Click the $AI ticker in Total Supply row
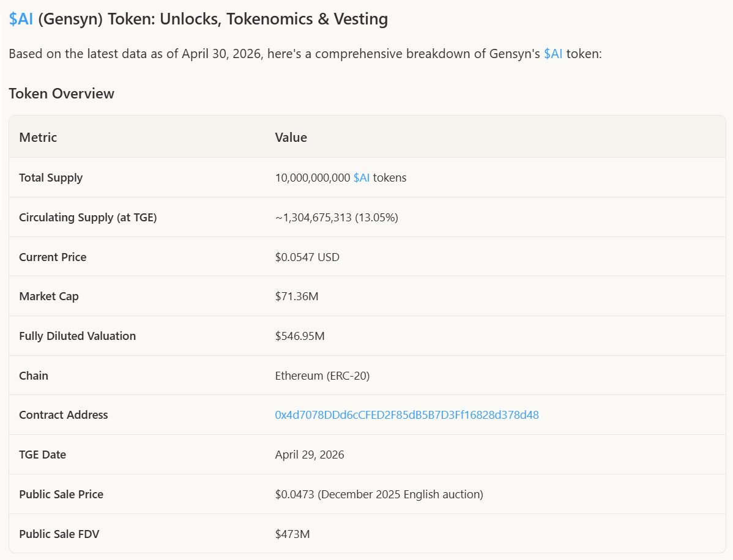Screen dimensions: 733x560 (x=362, y=177)
